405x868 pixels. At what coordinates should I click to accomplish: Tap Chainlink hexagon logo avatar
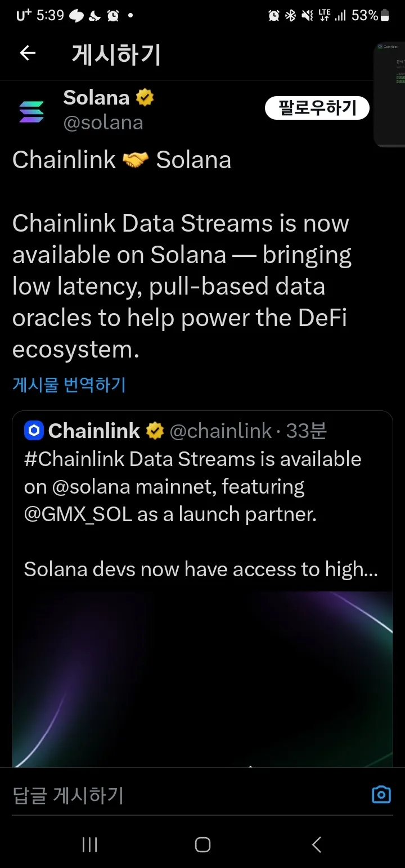pos(34,431)
